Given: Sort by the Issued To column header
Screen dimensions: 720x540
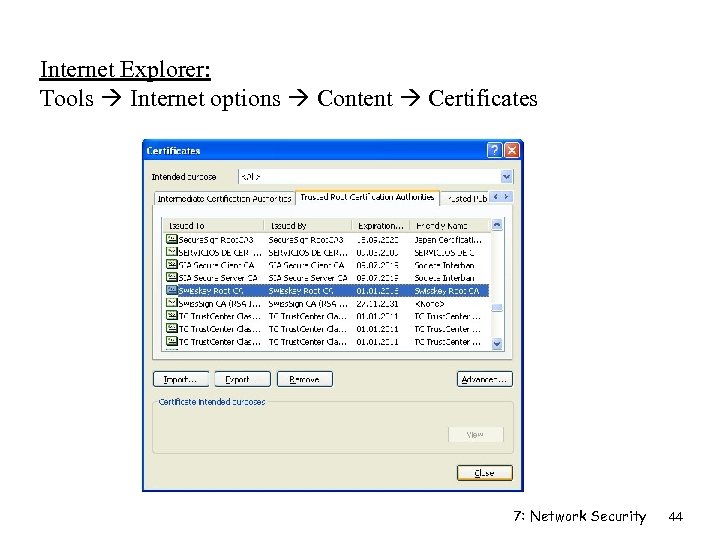Looking at the screenshot, I should tap(213, 225).
